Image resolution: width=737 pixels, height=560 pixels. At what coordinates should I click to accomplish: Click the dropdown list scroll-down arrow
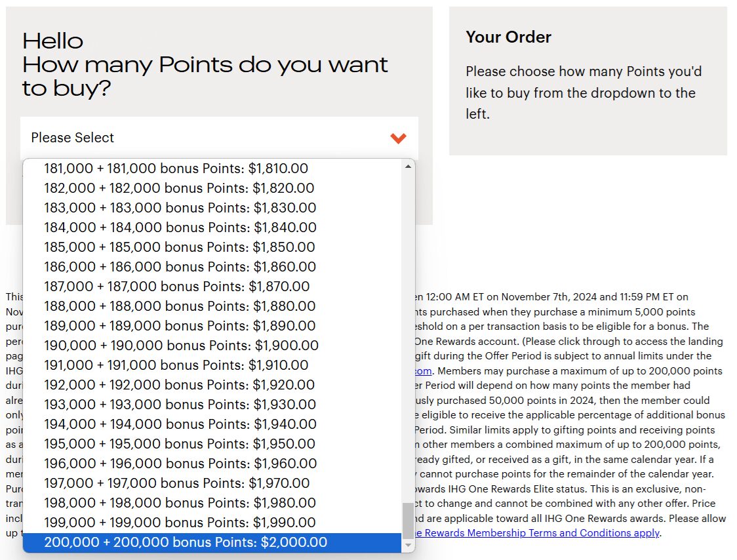click(408, 545)
